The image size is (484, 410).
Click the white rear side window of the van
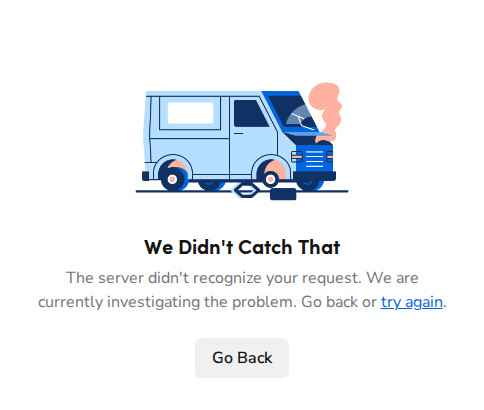coord(190,113)
